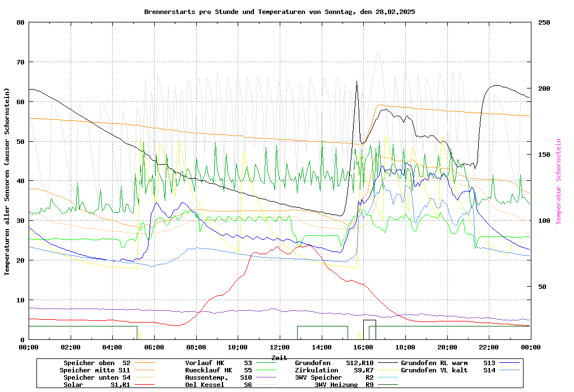Image resolution: width=574 pixels, height=392 pixels.
Task: Click the Grundofen S12,R10 legend entry
Action: coord(334,363)
